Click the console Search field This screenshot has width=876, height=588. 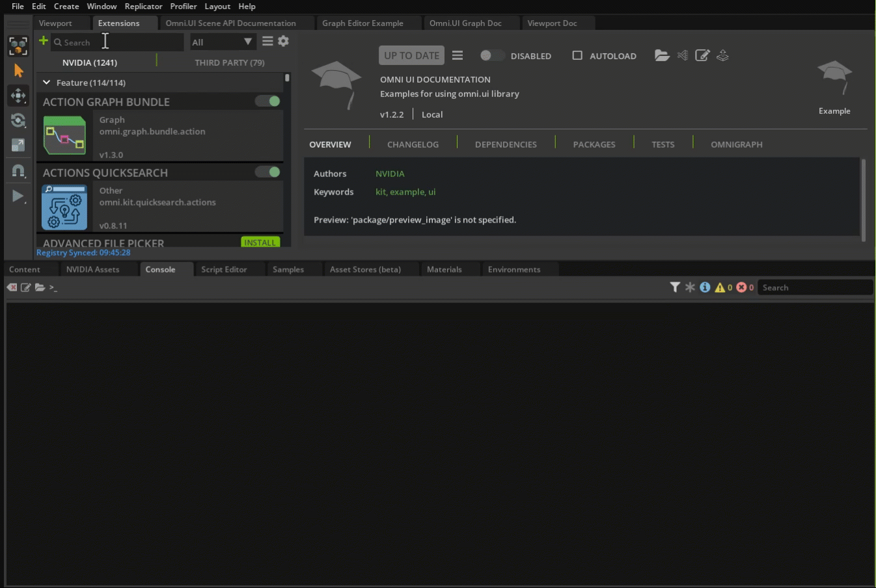816,287
